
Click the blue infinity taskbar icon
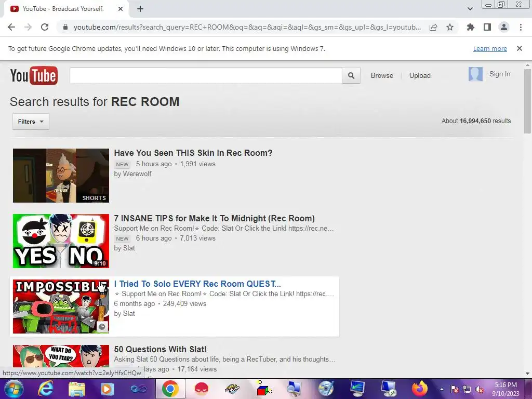click(x=138, y=389)
